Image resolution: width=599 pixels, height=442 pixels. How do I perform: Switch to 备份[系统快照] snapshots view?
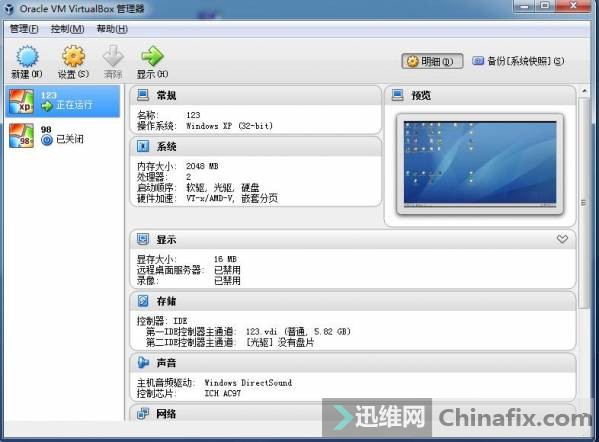[518, 61]
